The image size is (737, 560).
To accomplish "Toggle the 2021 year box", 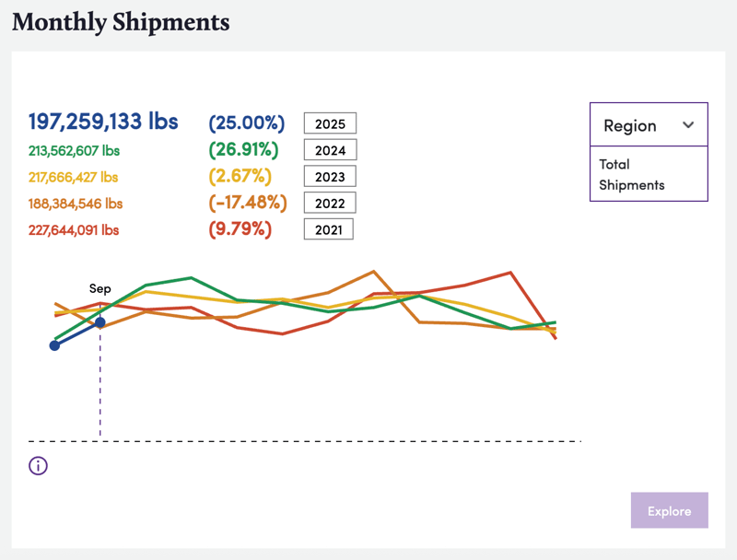I will 330,229.
